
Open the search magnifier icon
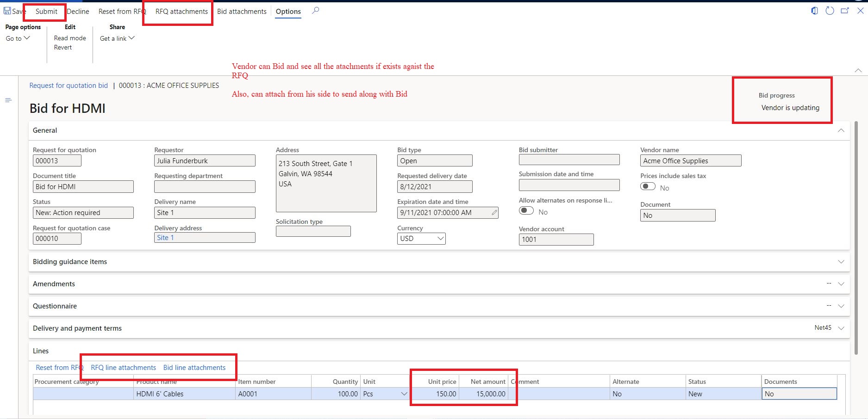tap(316, 10)
